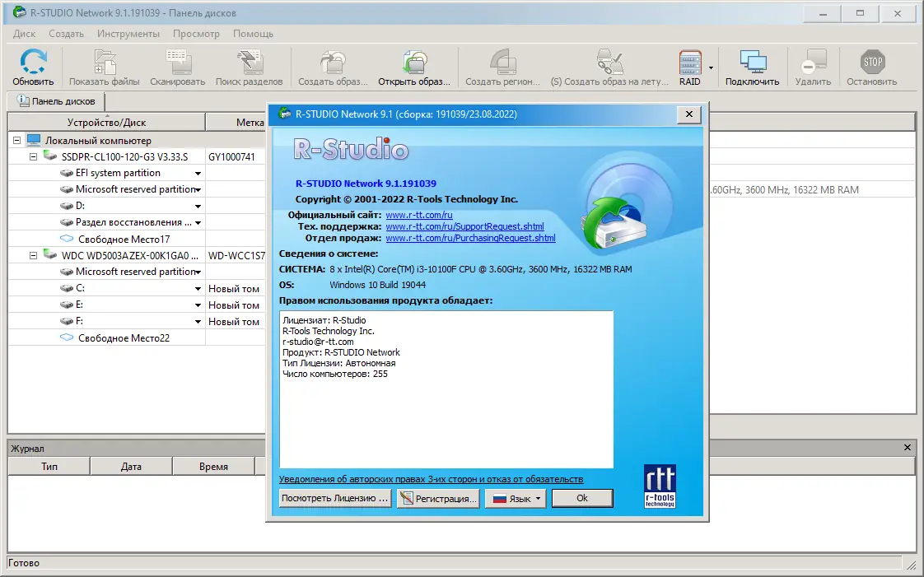
Task: Click the D: partition disk icon
Action: click(67, 206)
